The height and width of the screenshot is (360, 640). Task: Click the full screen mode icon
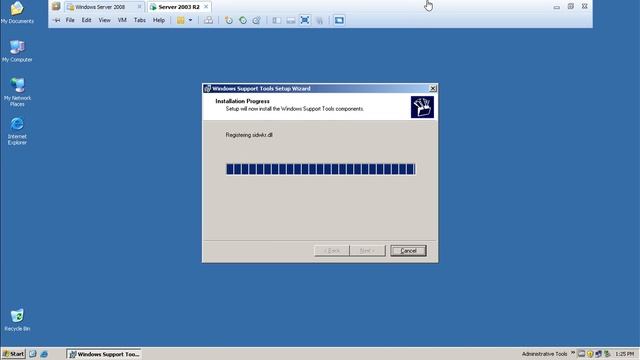305,20
